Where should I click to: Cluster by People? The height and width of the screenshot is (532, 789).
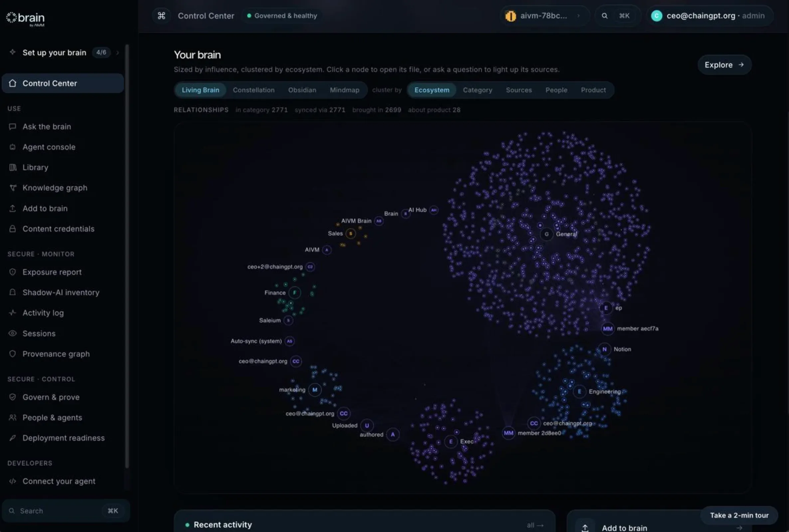point(556,90)
